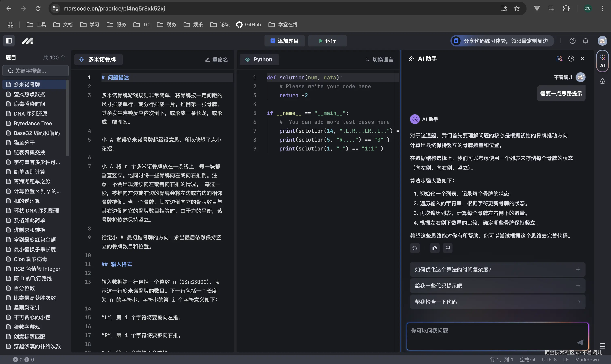
Task: Start a new AI chat conversation
Action: (560, 59)
